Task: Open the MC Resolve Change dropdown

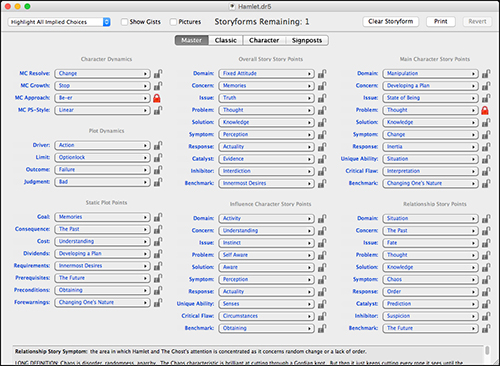Action: (102, 73)
